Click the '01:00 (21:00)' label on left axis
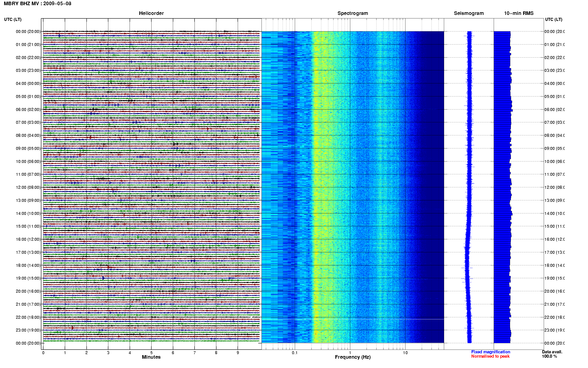 coord(28,44)
